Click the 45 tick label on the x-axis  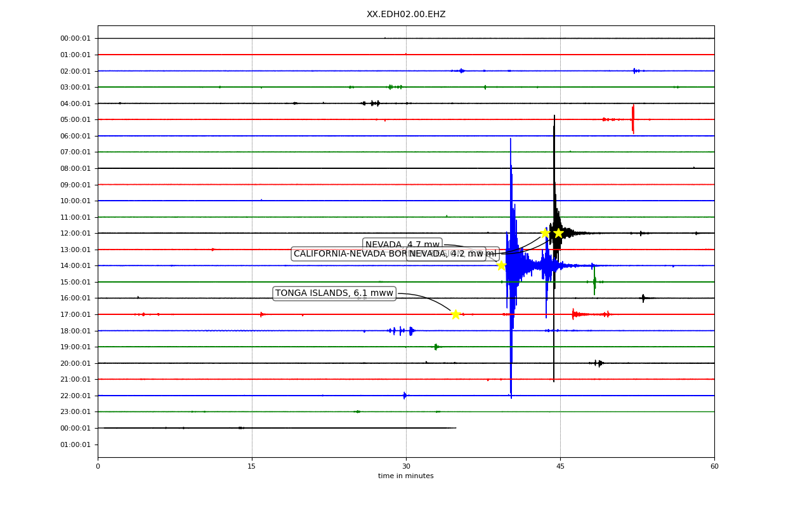point(560,467)
